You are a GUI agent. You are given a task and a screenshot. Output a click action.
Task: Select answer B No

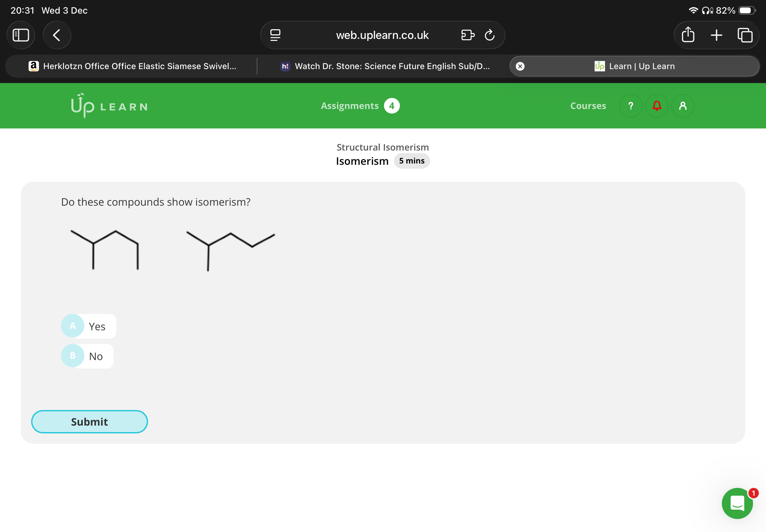point(87,356)
